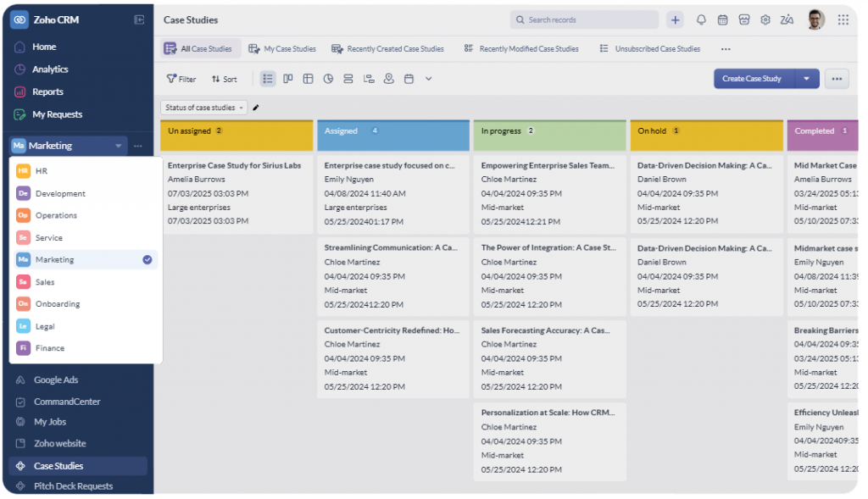868x499 pixels.
Task: Expand the Marketing team space dropdown
Action: pos(118,146)
